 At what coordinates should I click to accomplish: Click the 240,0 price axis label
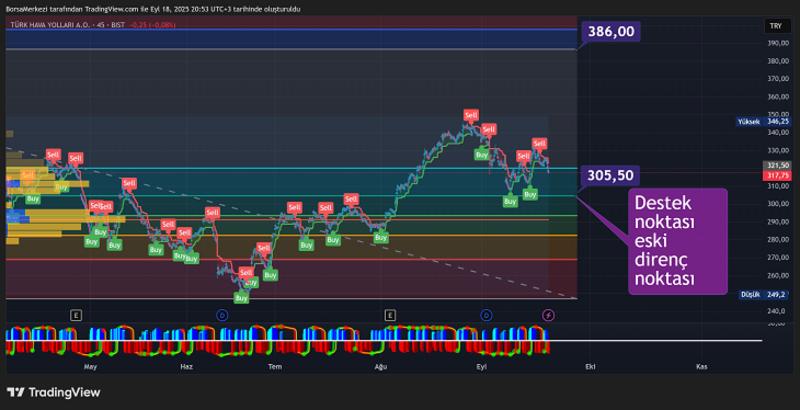click(778, 311)
